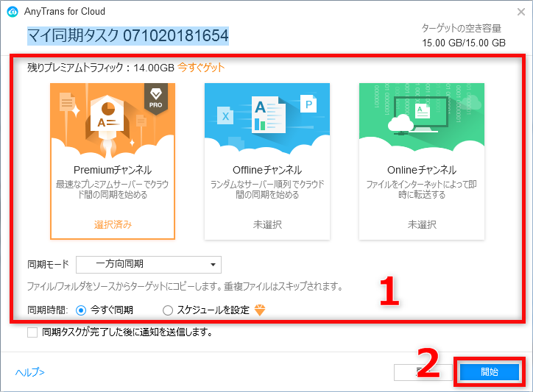533x392 pixels.
Task: Enable notification after sync task completes checkbox
Action: [32, 332]
